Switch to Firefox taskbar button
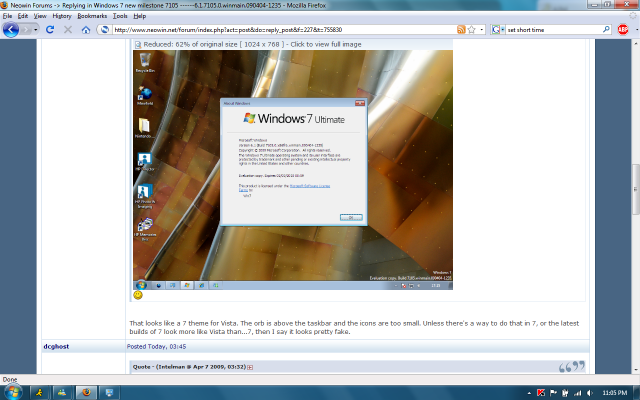 click(86, 393)
